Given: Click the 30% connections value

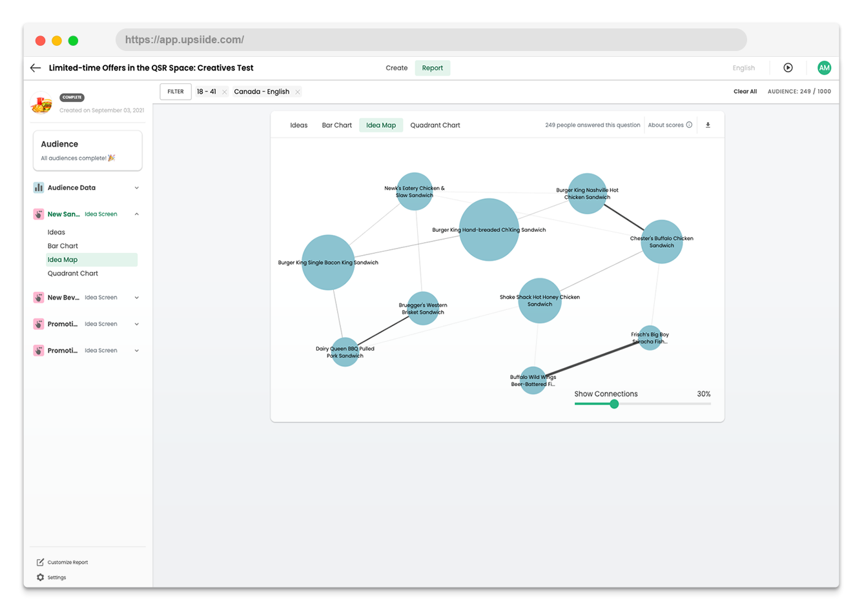Looking at the screenshot, I should tap(704, 394).
